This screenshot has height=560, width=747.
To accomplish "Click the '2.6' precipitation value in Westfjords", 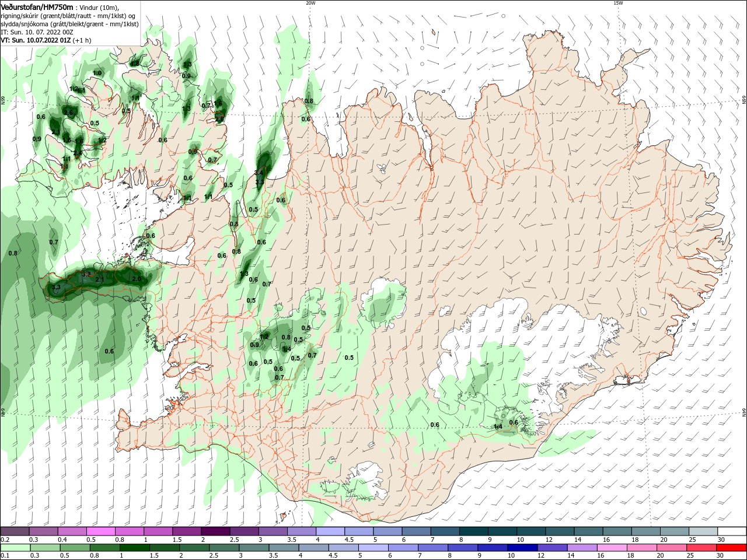I will click(68, 113).
